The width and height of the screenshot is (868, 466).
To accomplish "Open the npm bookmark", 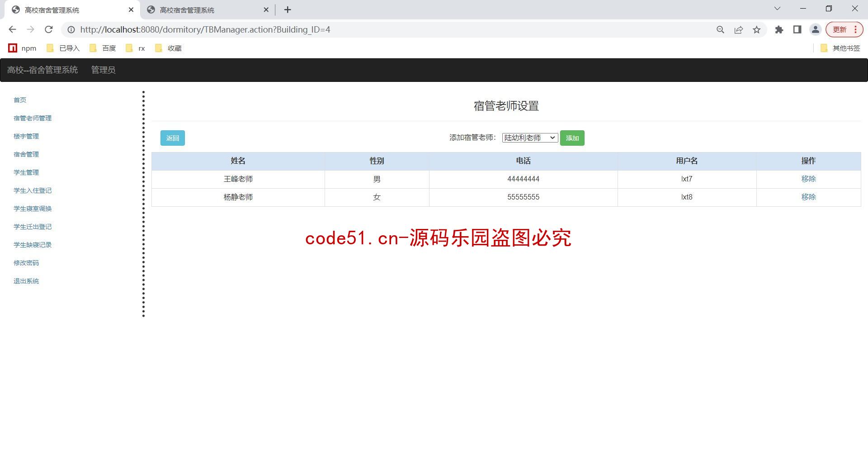I will point(23,48).
